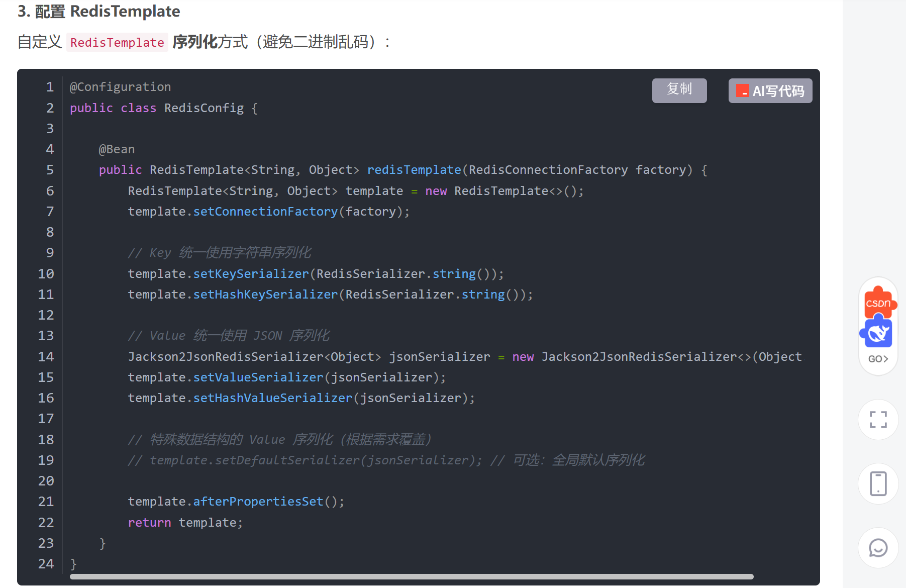Click the @Bean annotation on line 4

point(117,149)
